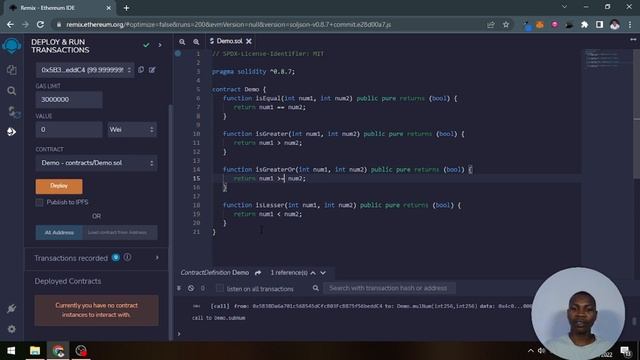Close the Demo.sol tab
Screen dimensions: 640x360
pos(249,41)
